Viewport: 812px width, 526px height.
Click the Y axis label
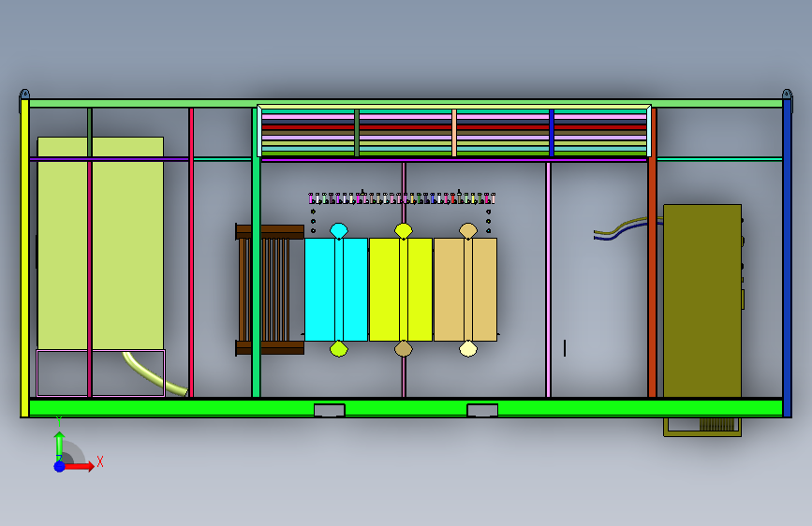point(59,421)
